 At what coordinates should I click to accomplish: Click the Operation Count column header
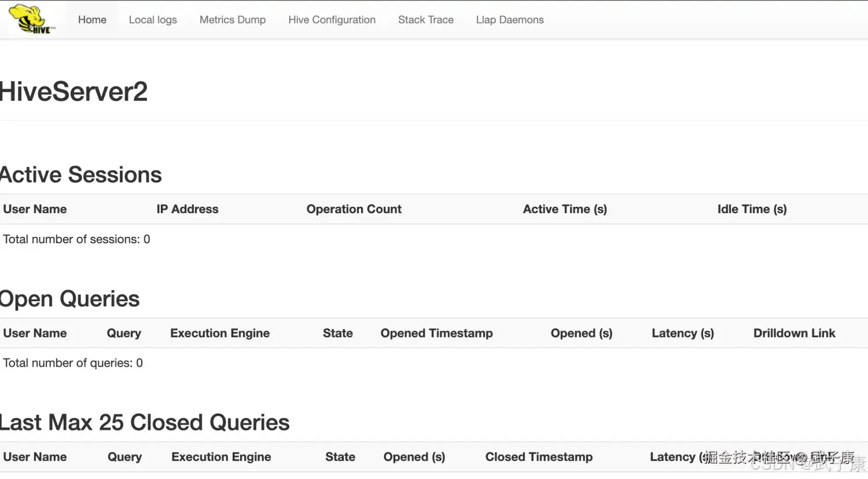(x=354, y=209)
